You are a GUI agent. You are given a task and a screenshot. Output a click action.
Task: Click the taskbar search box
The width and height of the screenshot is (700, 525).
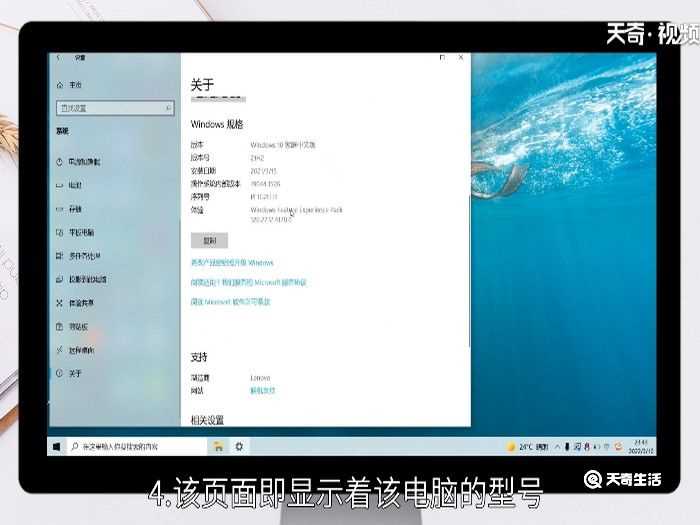[x=137, y=446]
